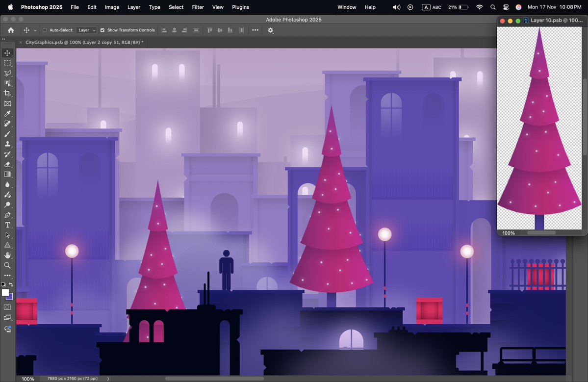This screenshot has height=382, width=588.
Task: Select the Clone Stamp tool
Action: [x=7, y=144]
